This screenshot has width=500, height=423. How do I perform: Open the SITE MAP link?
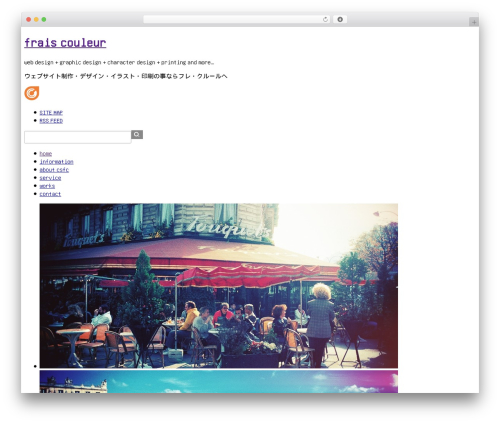click(x=51, y=113)
